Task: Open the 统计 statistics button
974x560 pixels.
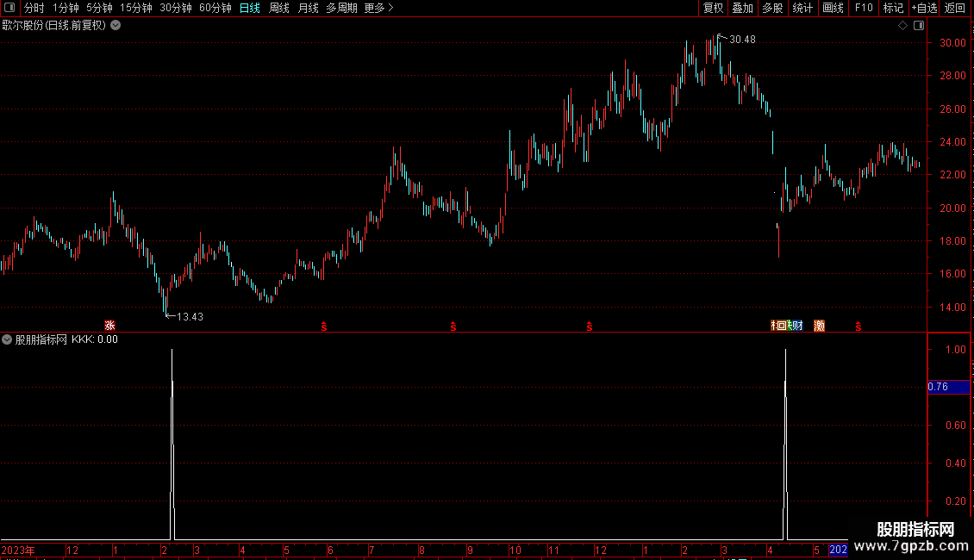Action: 802,8
